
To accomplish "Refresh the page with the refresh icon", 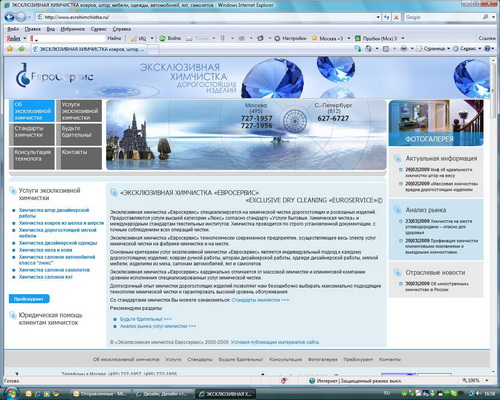I will [387, 17].
